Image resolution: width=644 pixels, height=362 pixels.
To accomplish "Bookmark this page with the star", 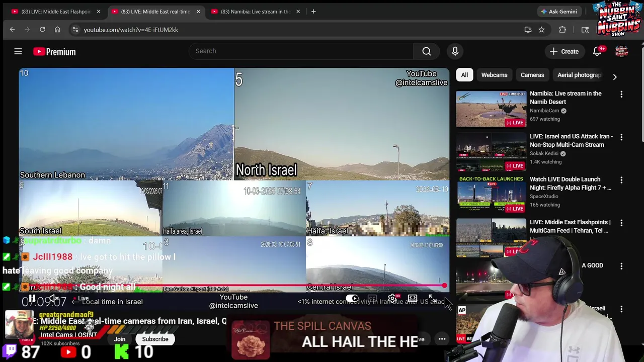I will point(541,30).
